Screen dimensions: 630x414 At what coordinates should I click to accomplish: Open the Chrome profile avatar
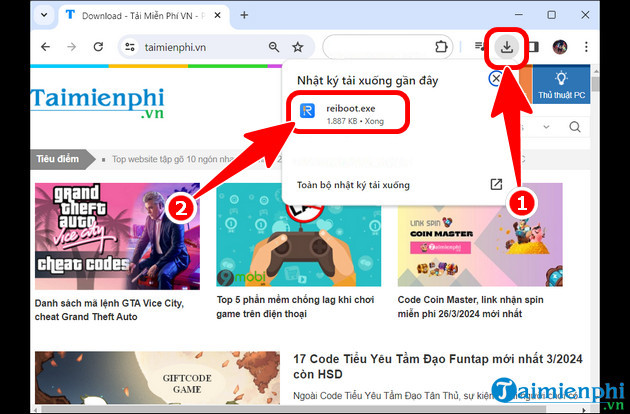(560, 47)
